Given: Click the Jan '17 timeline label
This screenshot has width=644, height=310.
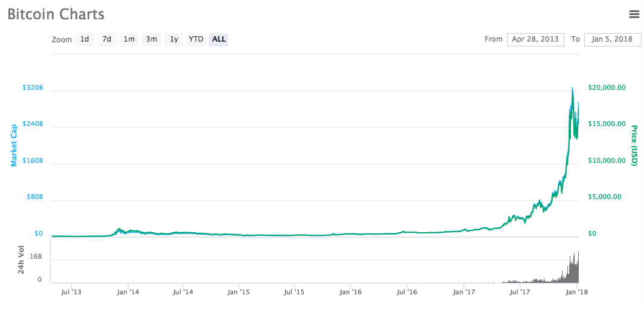Looking at the screenshot, I should pyautogui.click(x=464, y=293).
